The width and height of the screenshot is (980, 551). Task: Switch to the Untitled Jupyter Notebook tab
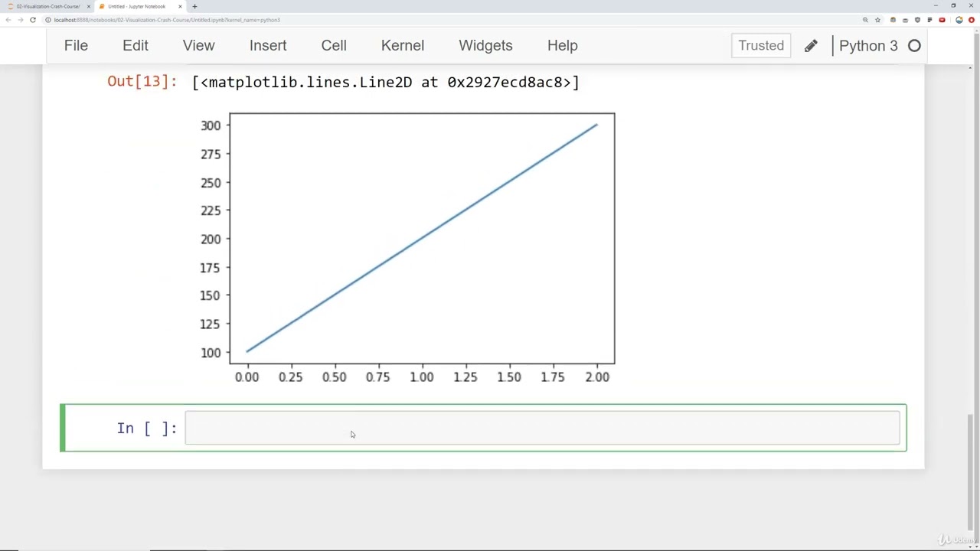coord(136,6)
